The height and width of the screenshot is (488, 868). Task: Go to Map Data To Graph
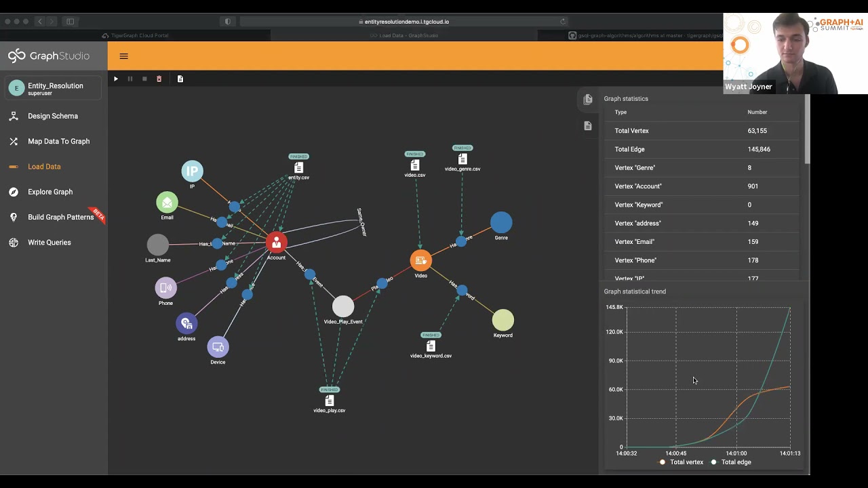click(x=58, y=141)
